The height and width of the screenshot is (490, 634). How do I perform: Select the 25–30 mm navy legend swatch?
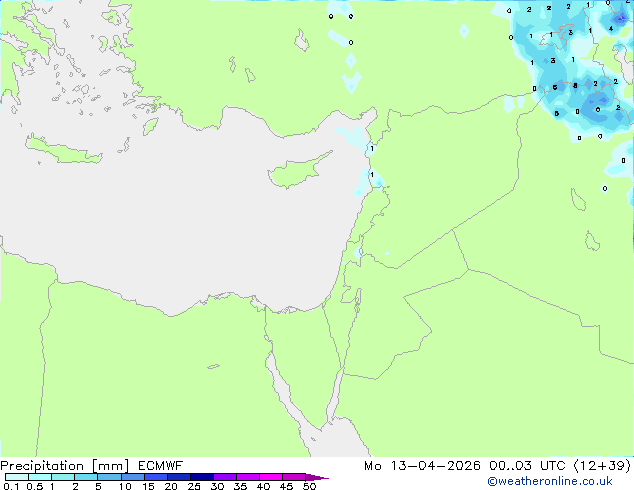point(201,477)
